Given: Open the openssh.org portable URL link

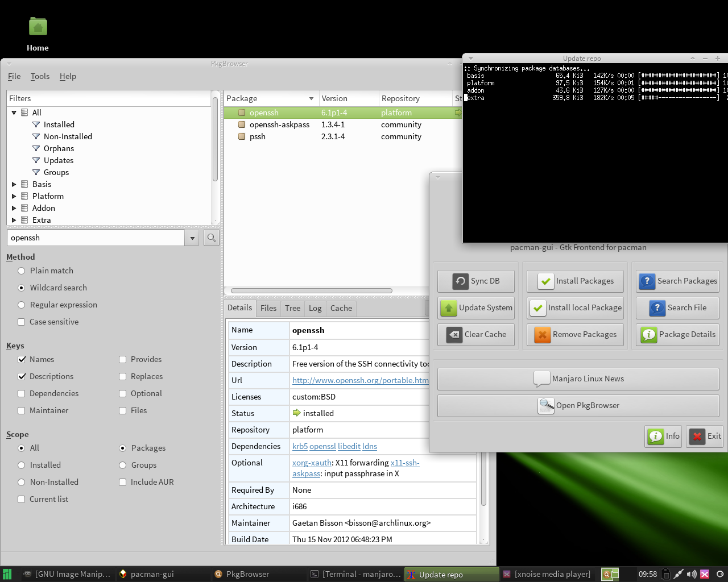Looking at the screenshot, I should 361,380.
